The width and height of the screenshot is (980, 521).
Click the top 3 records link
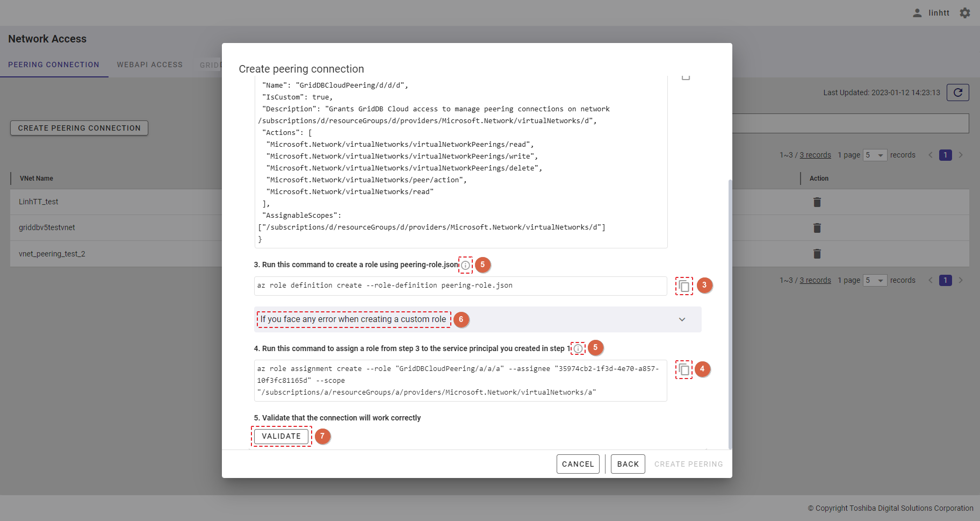click(815, 155)
